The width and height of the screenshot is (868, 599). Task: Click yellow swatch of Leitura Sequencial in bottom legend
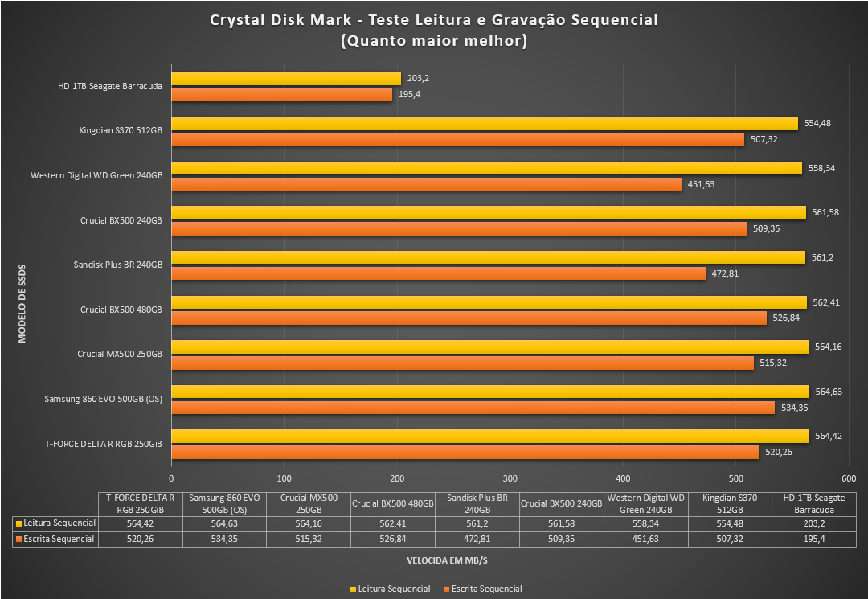click(x=353, y=589)
